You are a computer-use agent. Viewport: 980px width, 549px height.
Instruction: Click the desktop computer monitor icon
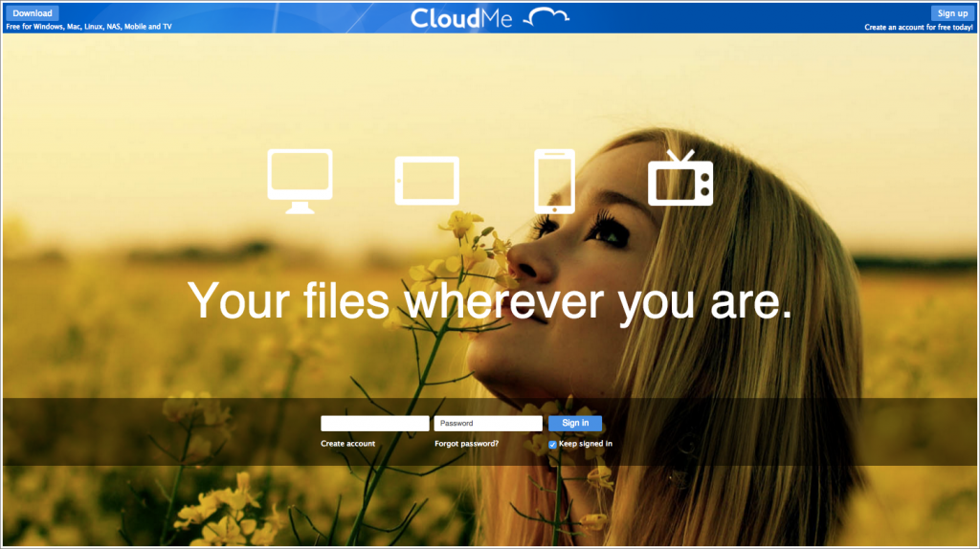(300, 181)
